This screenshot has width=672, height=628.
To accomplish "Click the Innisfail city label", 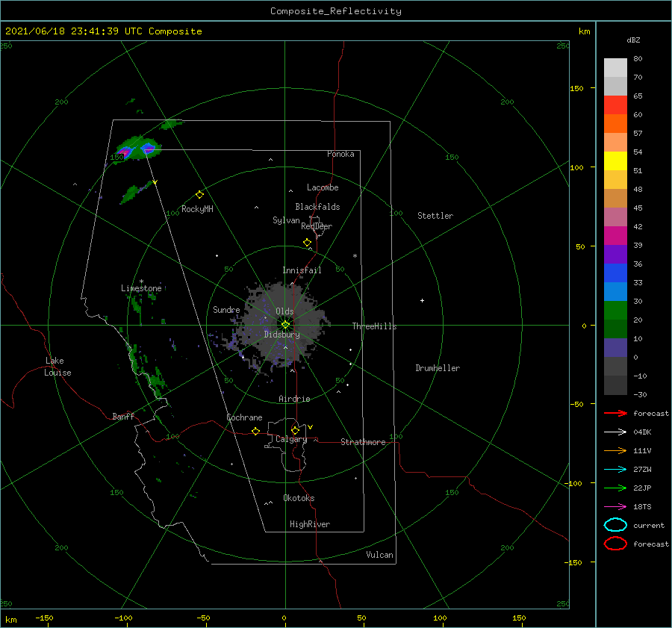I will pyautogui.click(x=302, y=270).
